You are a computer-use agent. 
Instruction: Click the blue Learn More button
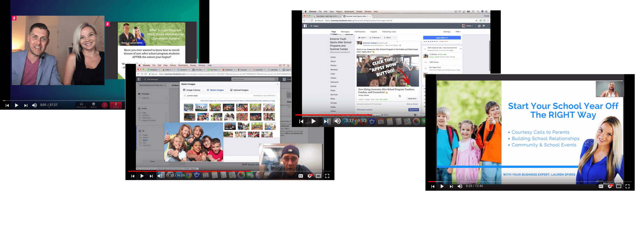pos(442,38)
